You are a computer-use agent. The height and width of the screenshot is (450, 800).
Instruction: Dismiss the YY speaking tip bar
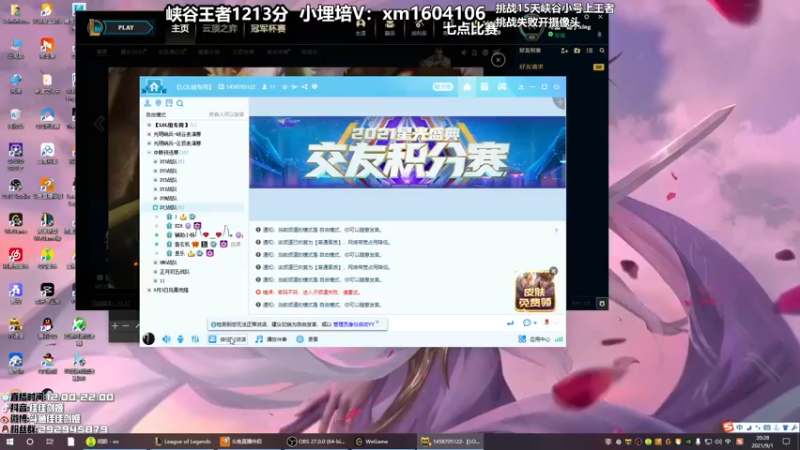[x=378, y=322]
